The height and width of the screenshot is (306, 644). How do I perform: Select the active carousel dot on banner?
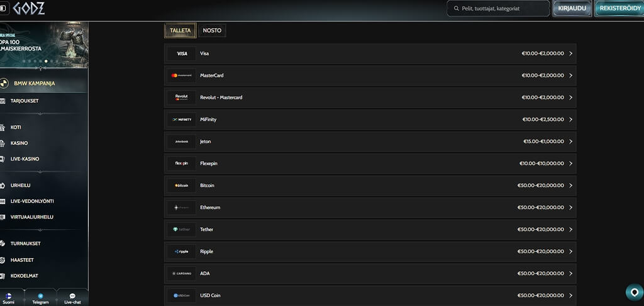tap(46, 61)
